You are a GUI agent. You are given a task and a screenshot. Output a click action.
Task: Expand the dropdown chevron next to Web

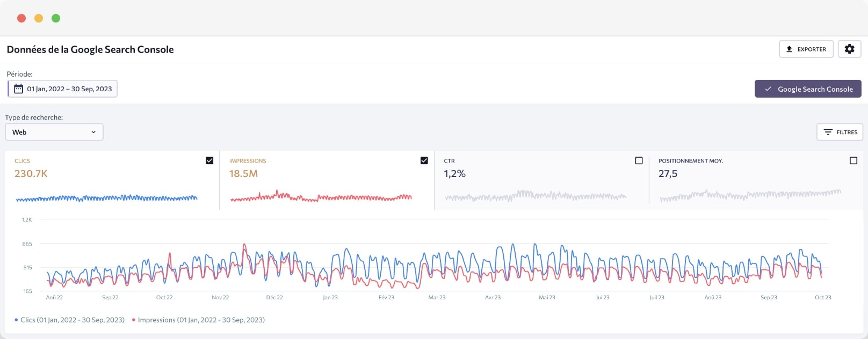[93, 132]
